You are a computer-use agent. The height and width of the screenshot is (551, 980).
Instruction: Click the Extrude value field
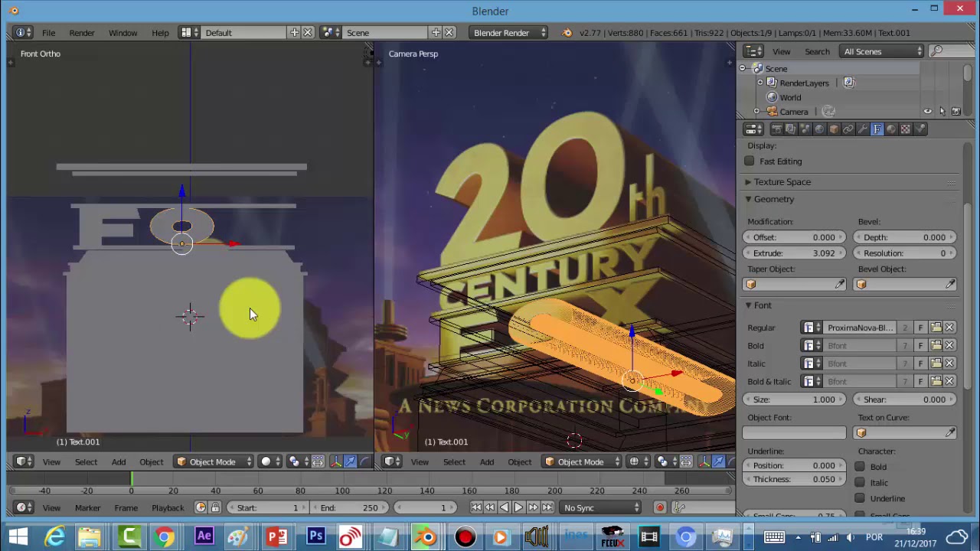pos(794,253)
